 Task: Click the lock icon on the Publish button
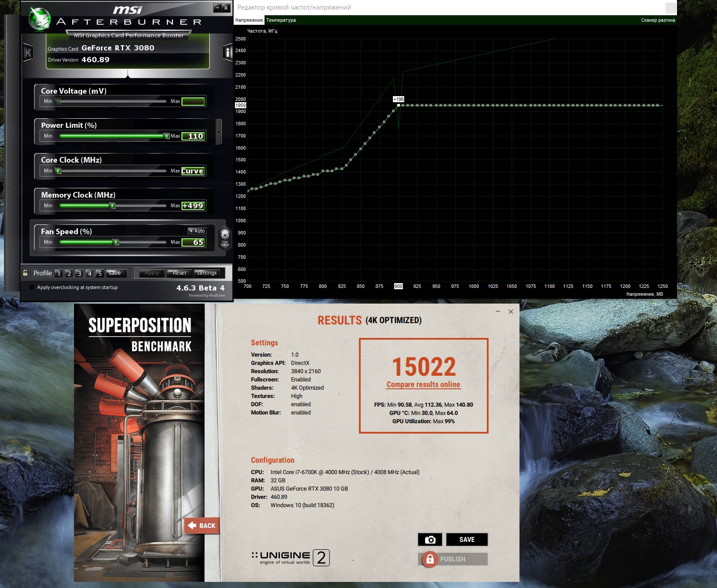[430, 559]
